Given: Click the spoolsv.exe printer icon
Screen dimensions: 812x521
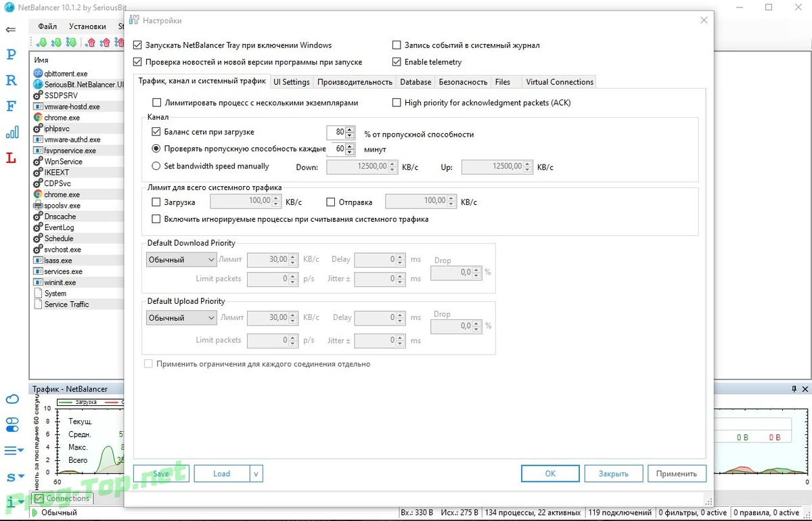Looking at the screenshot, I should click(38, 205).
